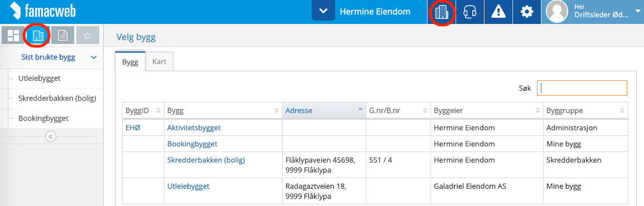Select Skredderbakken (bolig) in the sidebar list
This screenshot has height=206, width=644.
(57, 99)
